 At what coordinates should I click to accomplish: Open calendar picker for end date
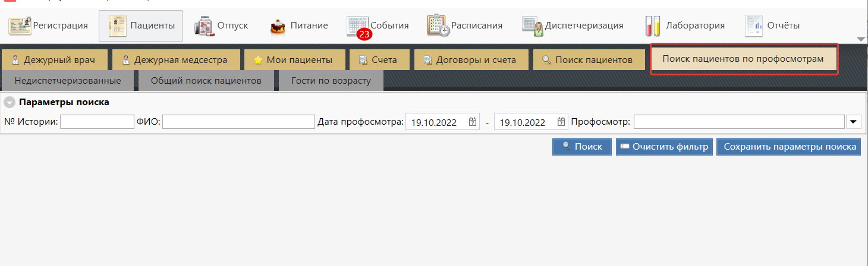click(x=561, y=122)
